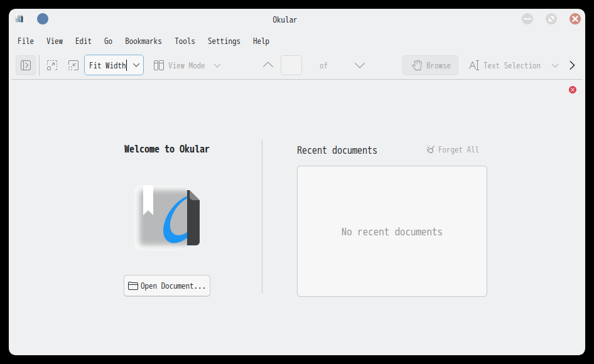Expand the View Mode dropdown arrow
Image resolution: width=594 pixels, height=364 pixels.
pos(217,65)
